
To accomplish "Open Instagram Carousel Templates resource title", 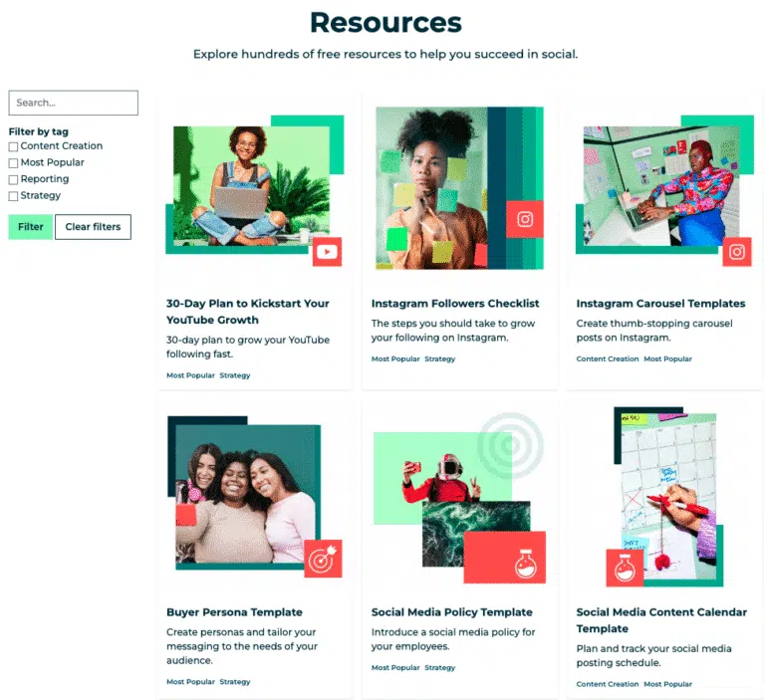I will (660, 304).
